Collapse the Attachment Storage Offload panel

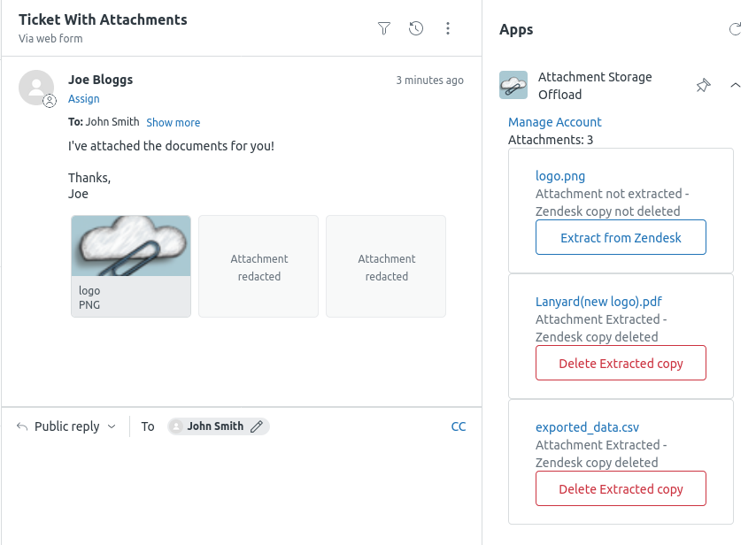[736, 85]
